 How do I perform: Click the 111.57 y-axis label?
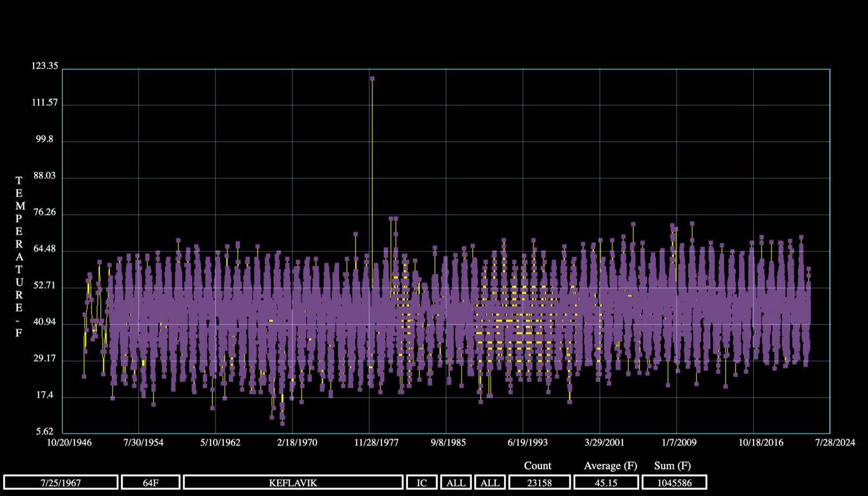pos(44,103)
